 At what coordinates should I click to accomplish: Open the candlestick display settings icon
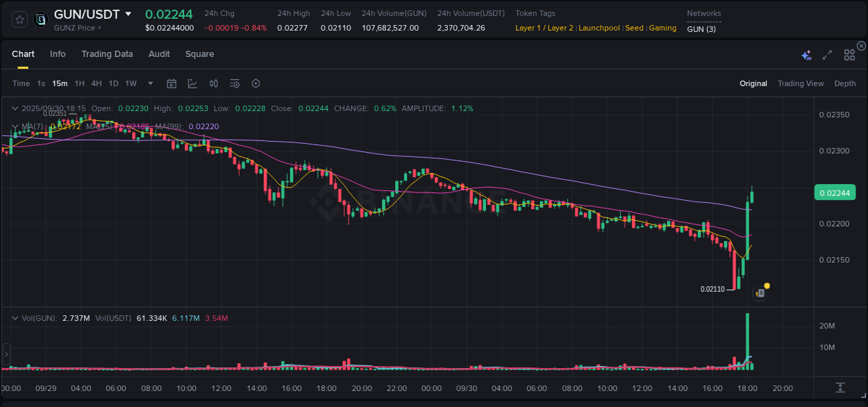click(213, 83)
